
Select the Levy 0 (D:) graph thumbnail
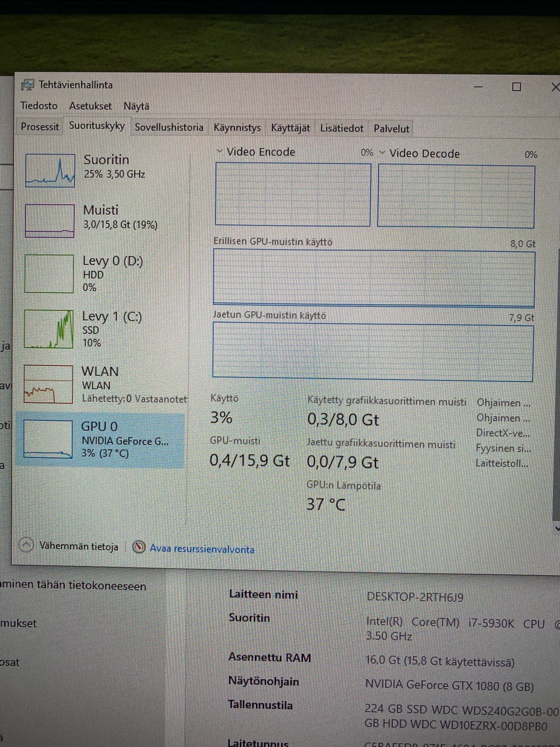[49, 274]
